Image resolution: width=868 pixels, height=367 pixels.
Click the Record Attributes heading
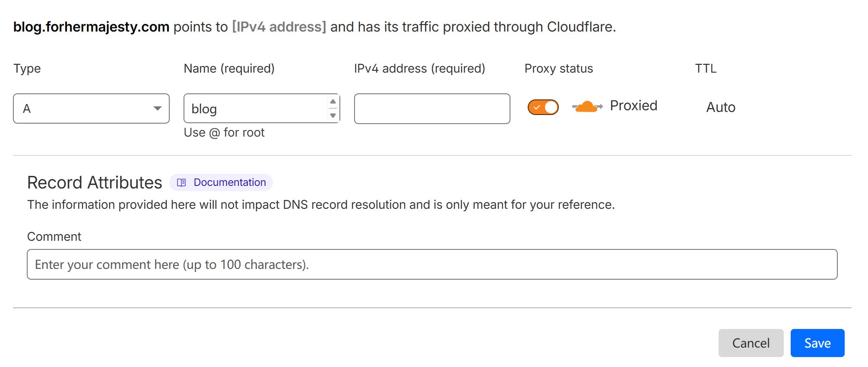(x=95, y=182)
